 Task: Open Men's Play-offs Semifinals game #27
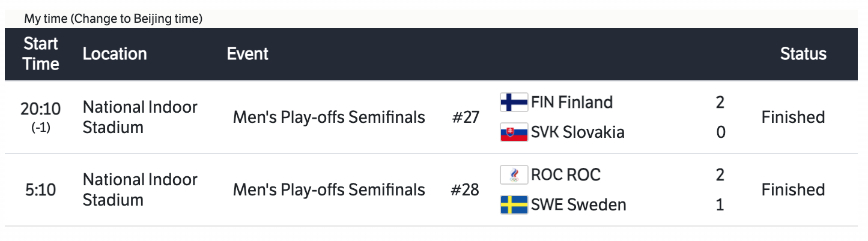[329, 117]
